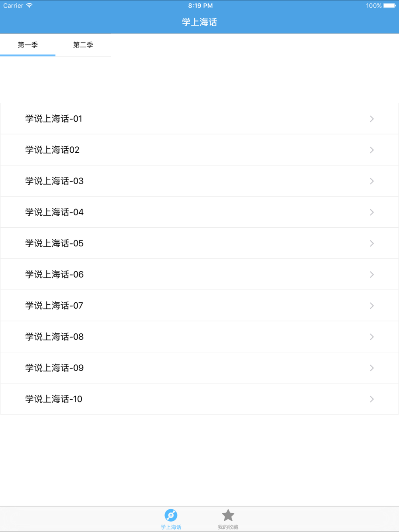Click the 8:19 PM clock
Screen dimensions: 399x532
(200, 6)
